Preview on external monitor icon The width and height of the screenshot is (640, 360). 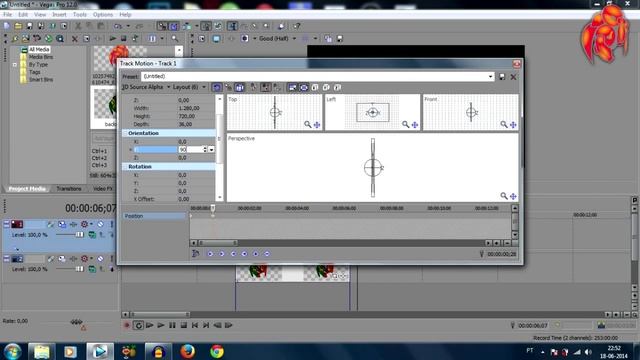coord(216,39)
